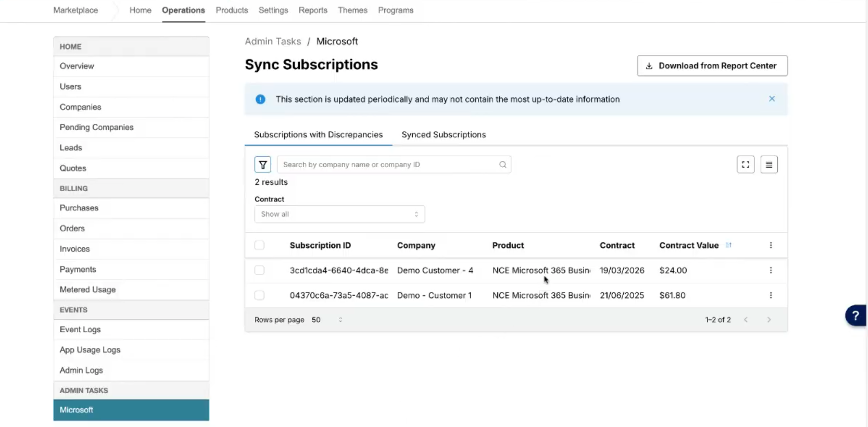Open Metered Usage in sidebar
The width and height of the screenshot is (868, 427).
[x=131, y=289]
